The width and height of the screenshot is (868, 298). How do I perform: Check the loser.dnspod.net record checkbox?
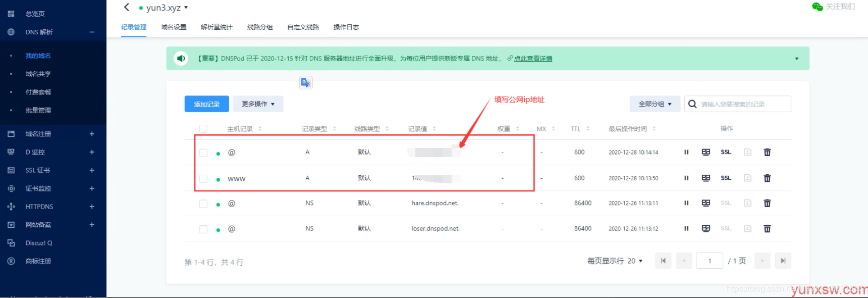tap(203, 229)
